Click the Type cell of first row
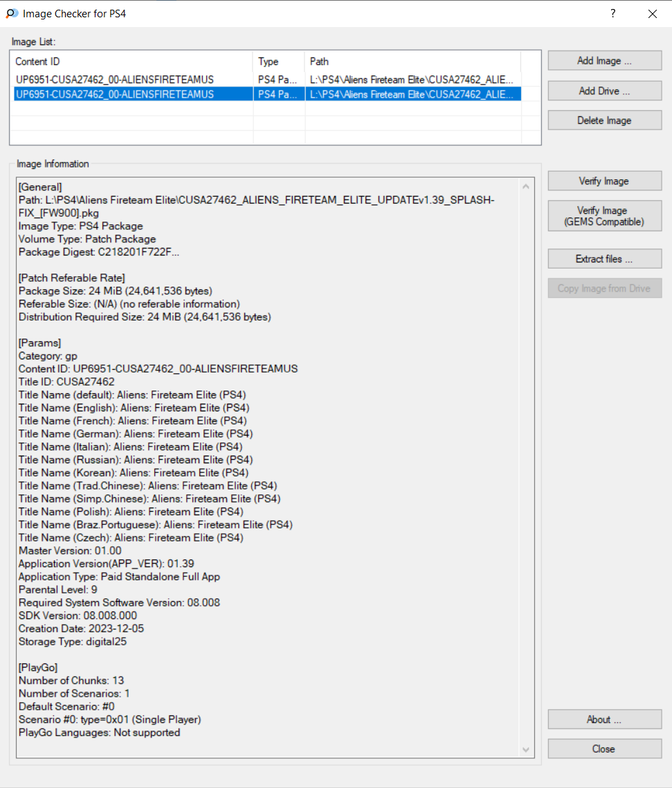 [x=278, y=80]
